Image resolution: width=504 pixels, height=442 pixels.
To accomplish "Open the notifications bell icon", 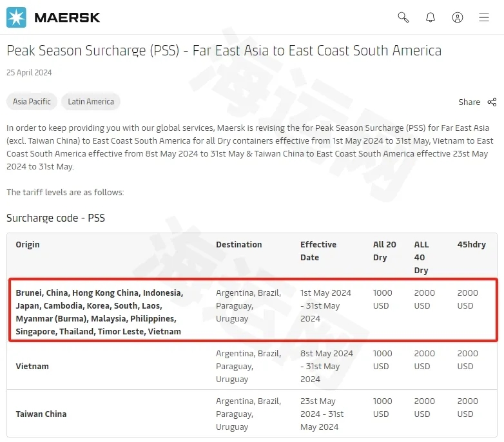I will coord(431,17).
